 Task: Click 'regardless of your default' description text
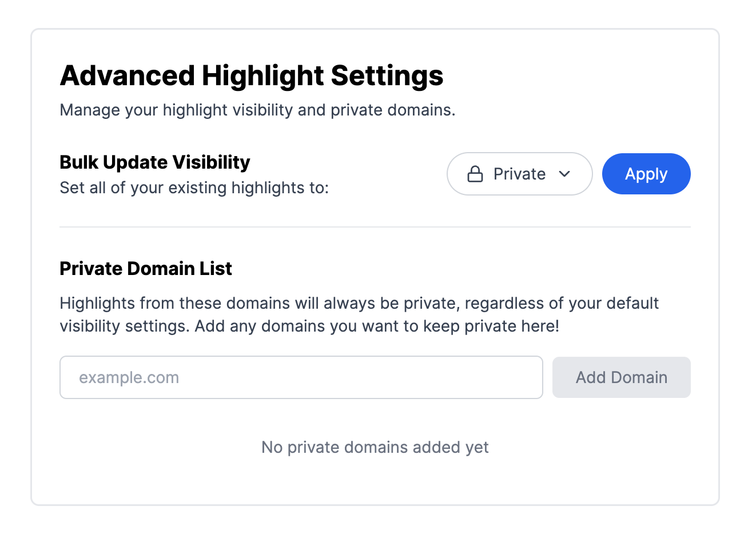(x=562, y=303)
